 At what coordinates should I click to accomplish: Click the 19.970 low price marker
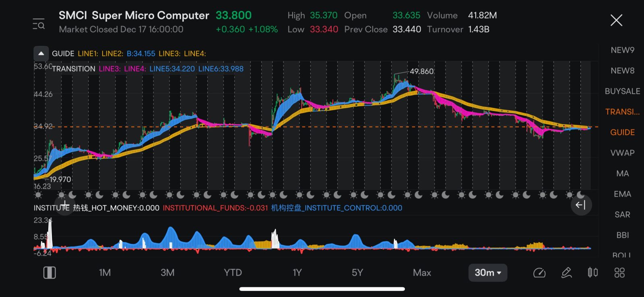[60, 179]
